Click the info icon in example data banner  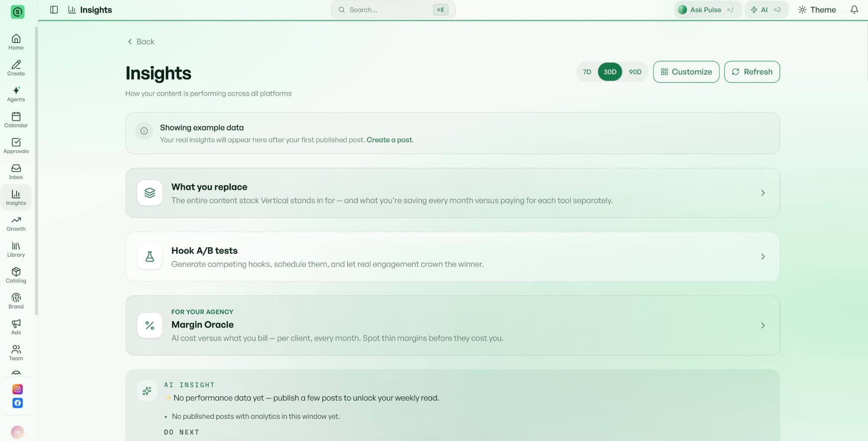[144, 131]
